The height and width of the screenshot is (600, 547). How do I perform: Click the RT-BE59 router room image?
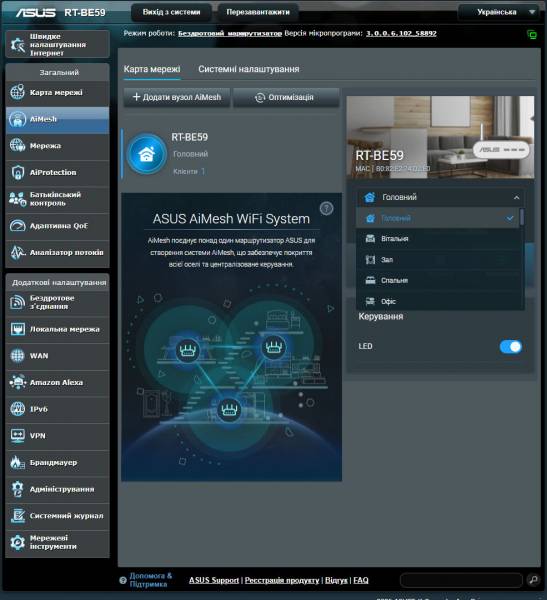tap(440, 137)
